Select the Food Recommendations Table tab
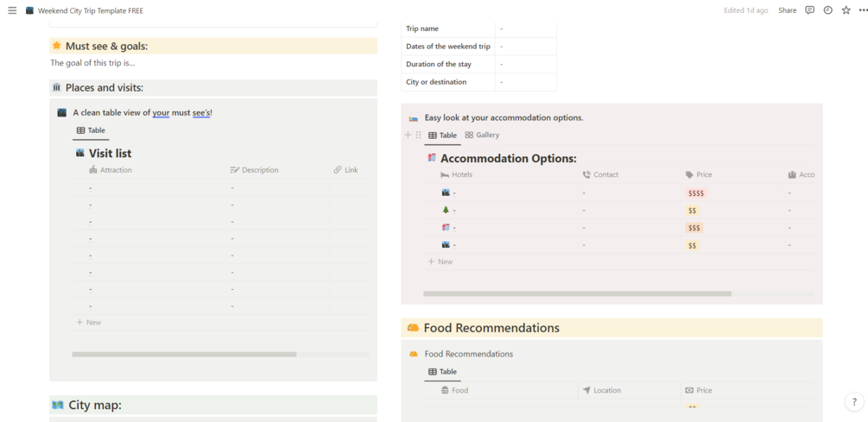Screen dimensions: 868x422 tap(442, 372)
